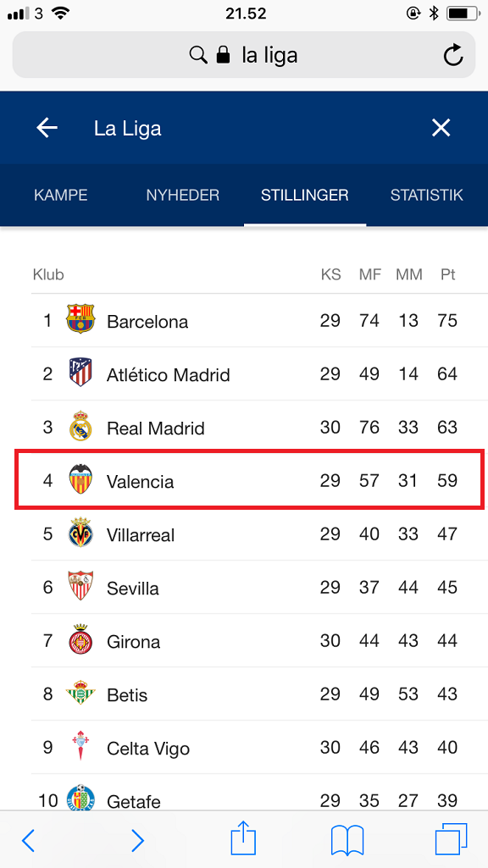Tap Safari forward navigation chevron
The height and width of the screenshot is (868, 488).
pos(137,841)
